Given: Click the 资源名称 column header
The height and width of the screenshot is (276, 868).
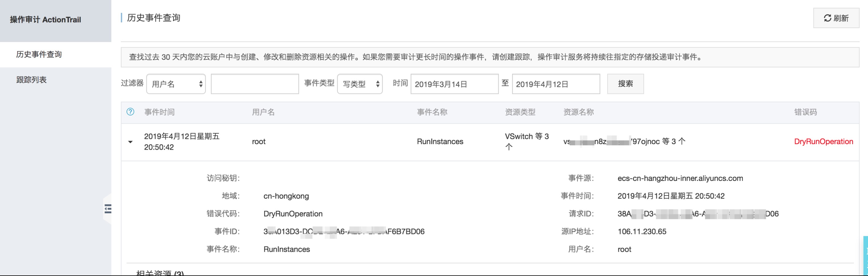Looking at the screenshot, I should point(579,112).
